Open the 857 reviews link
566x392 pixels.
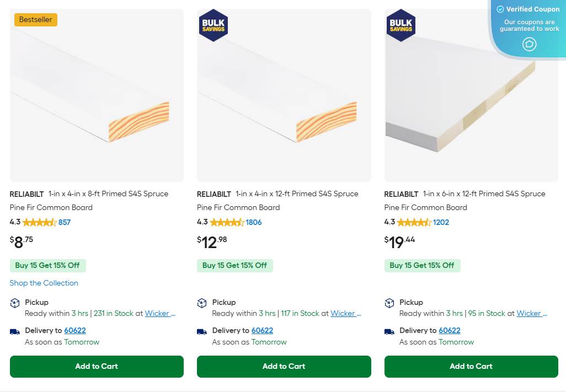(65, 222)
